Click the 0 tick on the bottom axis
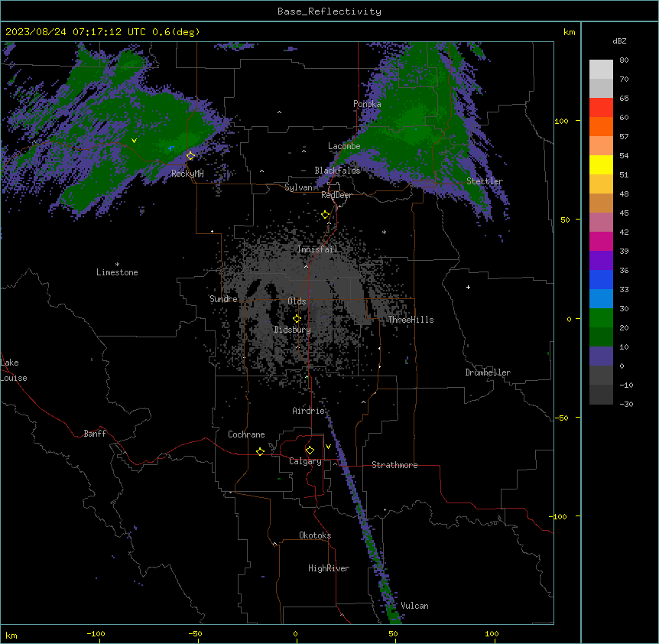The height and width of the screenshot is (644, 659). point(295,633)
